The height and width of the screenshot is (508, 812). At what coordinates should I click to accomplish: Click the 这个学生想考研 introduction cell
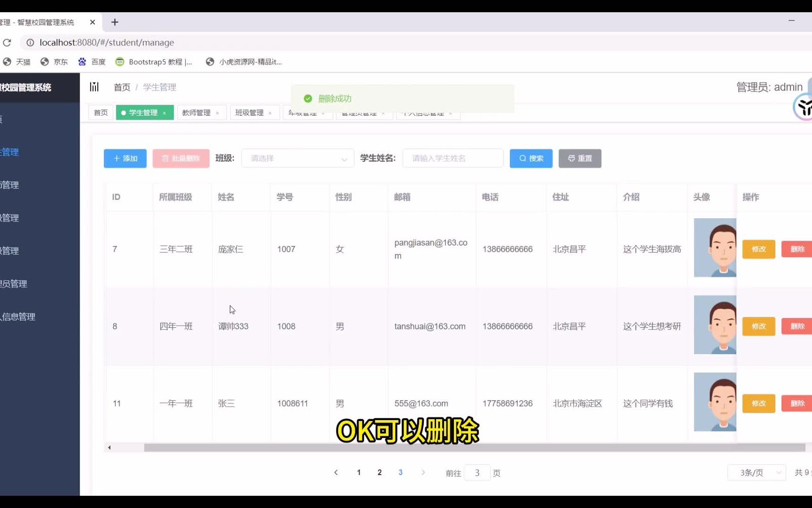pos(652,326)
